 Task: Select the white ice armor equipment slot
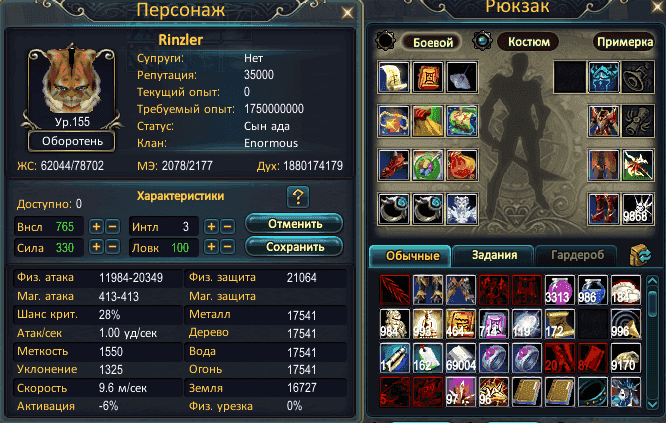click(462, 209)
